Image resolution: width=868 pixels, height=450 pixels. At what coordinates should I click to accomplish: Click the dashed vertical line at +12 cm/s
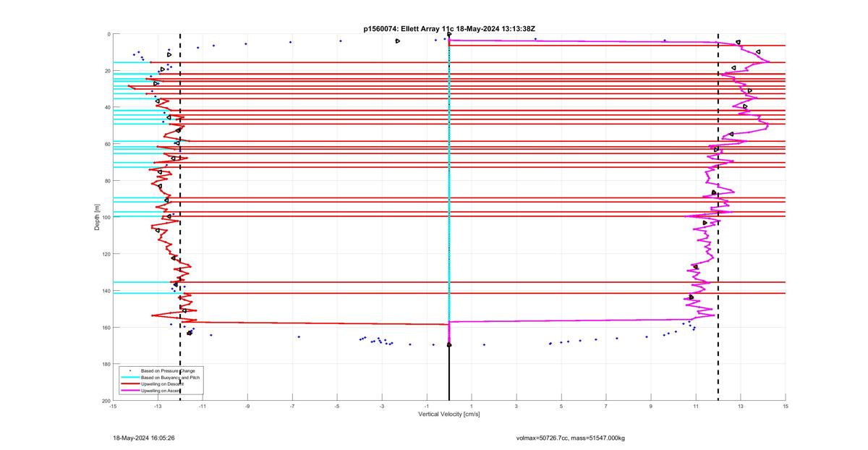click(x=718, y=217)
